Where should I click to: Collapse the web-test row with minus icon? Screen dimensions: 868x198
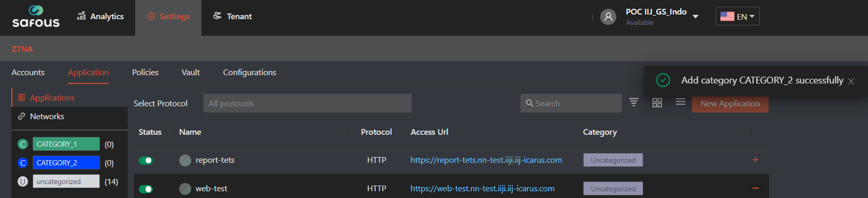click(755, 188)
